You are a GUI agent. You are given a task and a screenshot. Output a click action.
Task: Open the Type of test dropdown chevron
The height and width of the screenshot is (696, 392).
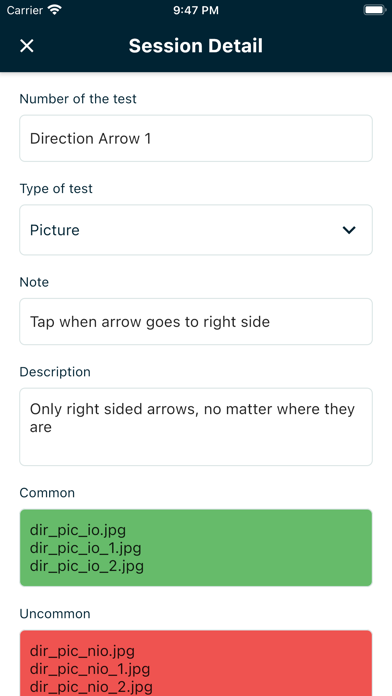(349, 230)
